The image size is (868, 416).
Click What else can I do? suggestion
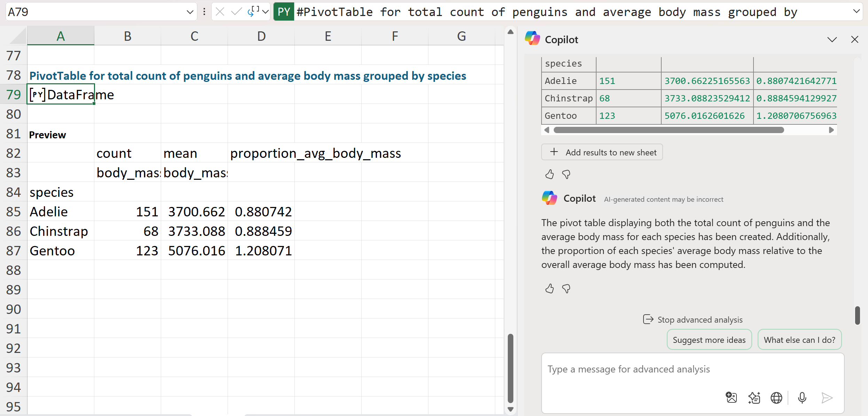799,340
